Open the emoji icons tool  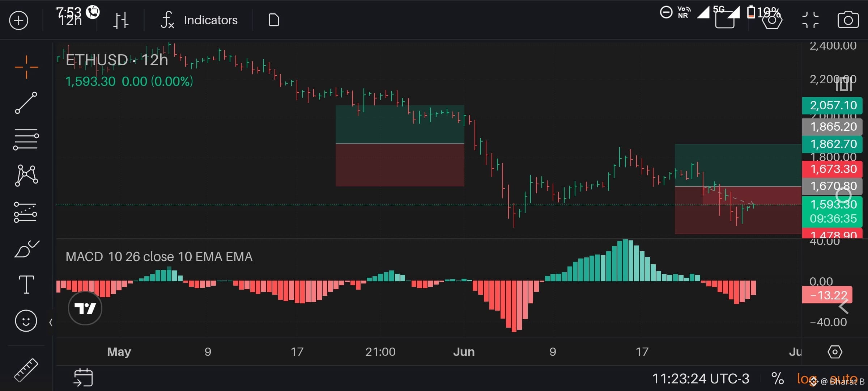pos(26,321)
